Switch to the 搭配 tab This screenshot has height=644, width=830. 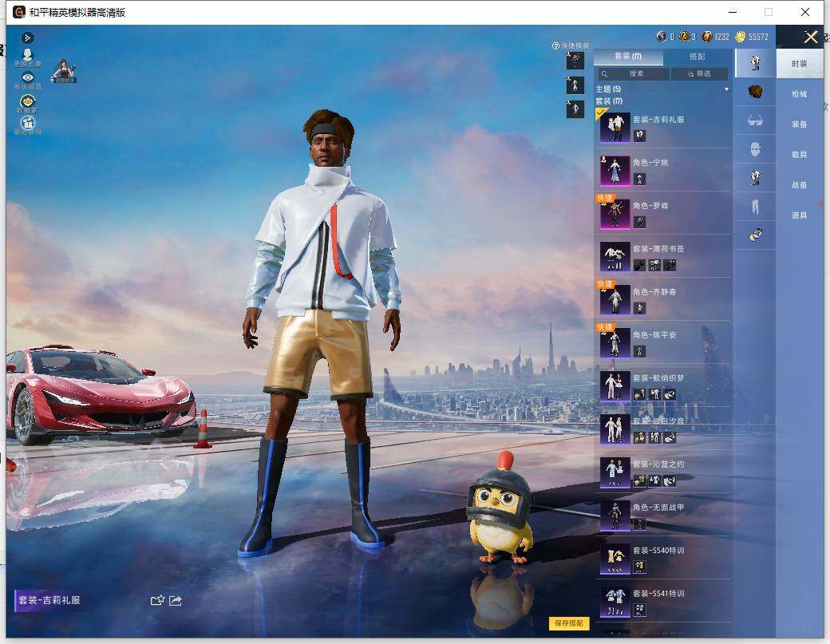[x=698, y=57]
